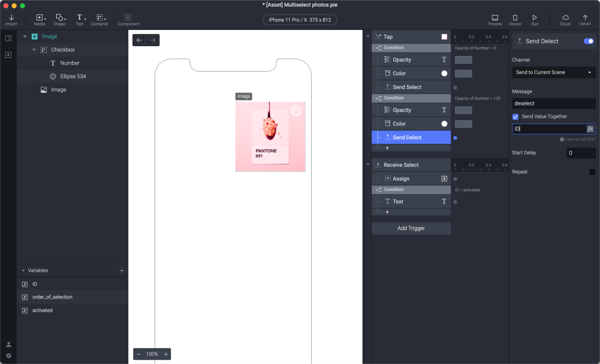This screenshot has width=600, height=364.
Task: Select the Ellipse 534 layer
Action: [72, 77]
